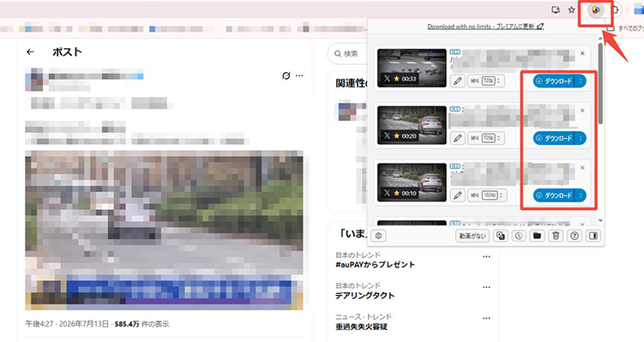Open the 重過失失火容疑 trend
The image size is (644, 342).
pyautogui.click(x=361, y=327)
